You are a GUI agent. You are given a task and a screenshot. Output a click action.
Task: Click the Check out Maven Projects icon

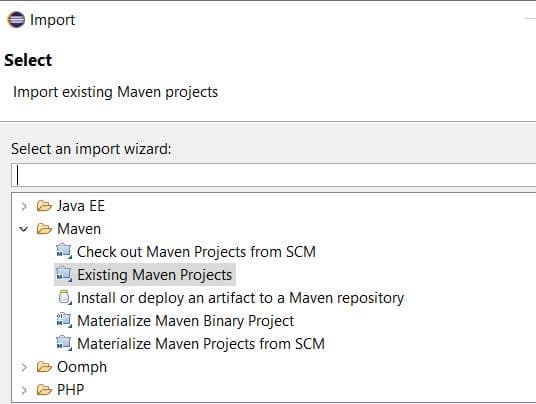(64, 252)
